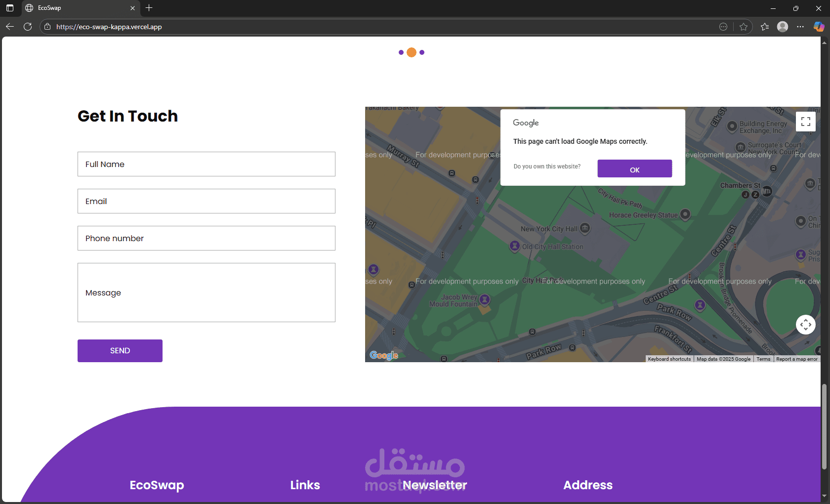The image size is (830, 504).
Task: Focus the Email input field
Action: coord(207,201)
